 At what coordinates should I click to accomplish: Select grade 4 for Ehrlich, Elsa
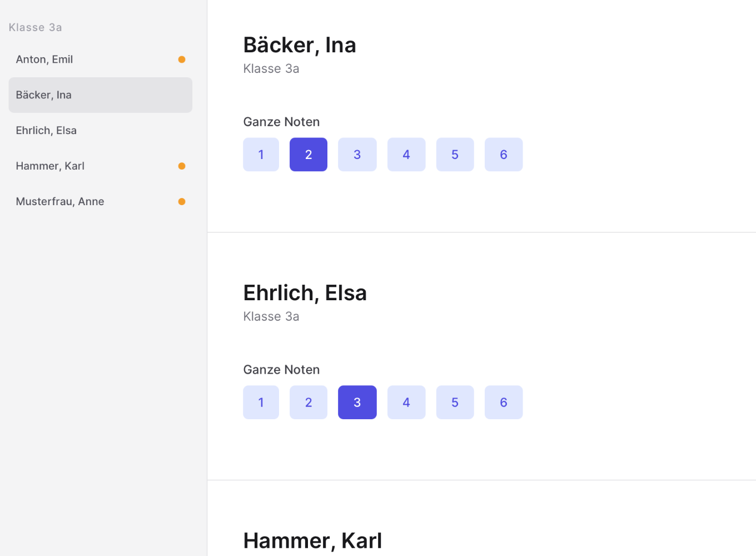[x=406, y=402]
